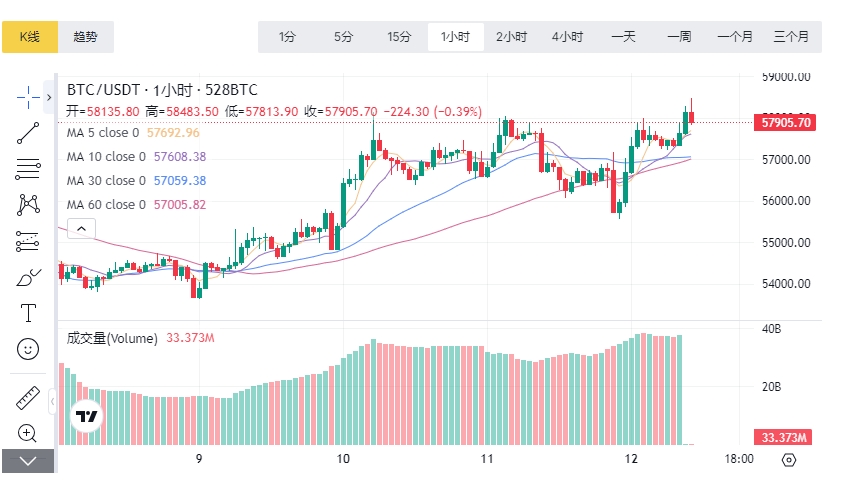Screen dimensions: 841x487
Task: Click the 一个月 interval button
Action: [x=735, y=37]
